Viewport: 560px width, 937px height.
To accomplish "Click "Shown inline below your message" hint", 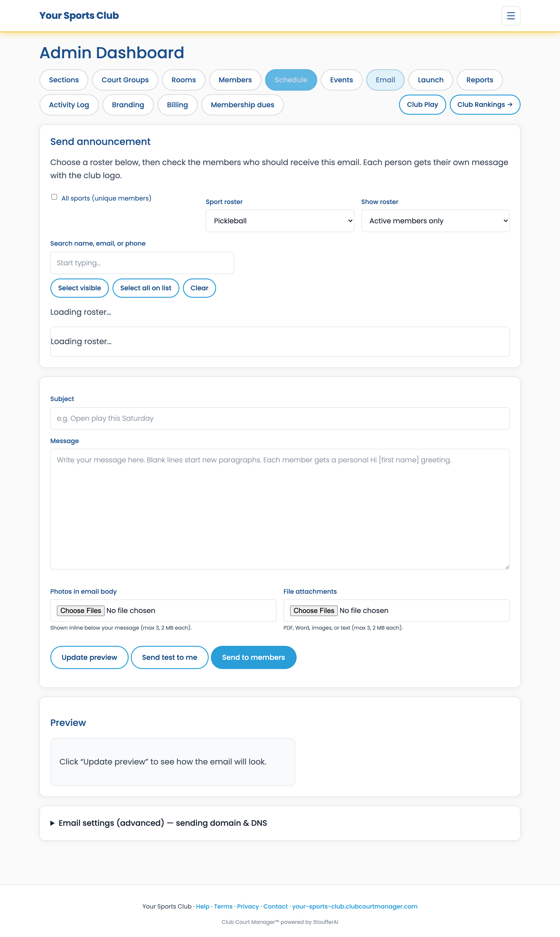I will click(x=121, y=628).
